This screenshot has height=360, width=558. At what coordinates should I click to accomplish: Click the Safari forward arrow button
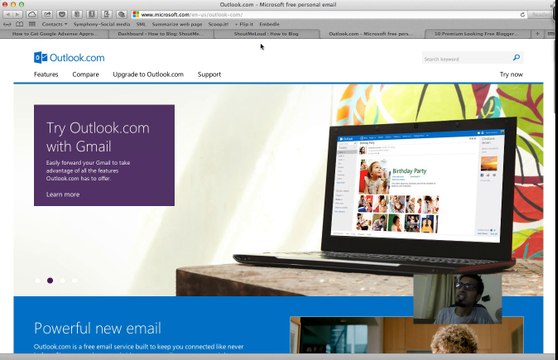(17, 14)
